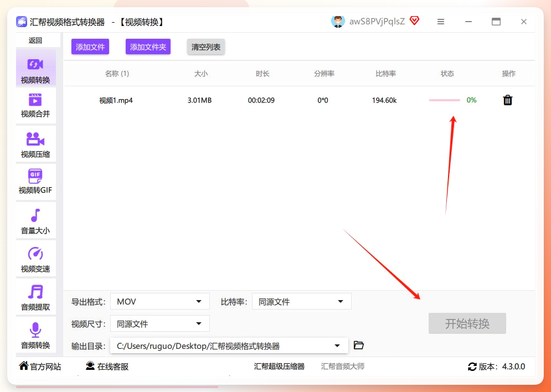Click the 大小 column header
This screenshot has height=392, width=551.
pos(201,74)
